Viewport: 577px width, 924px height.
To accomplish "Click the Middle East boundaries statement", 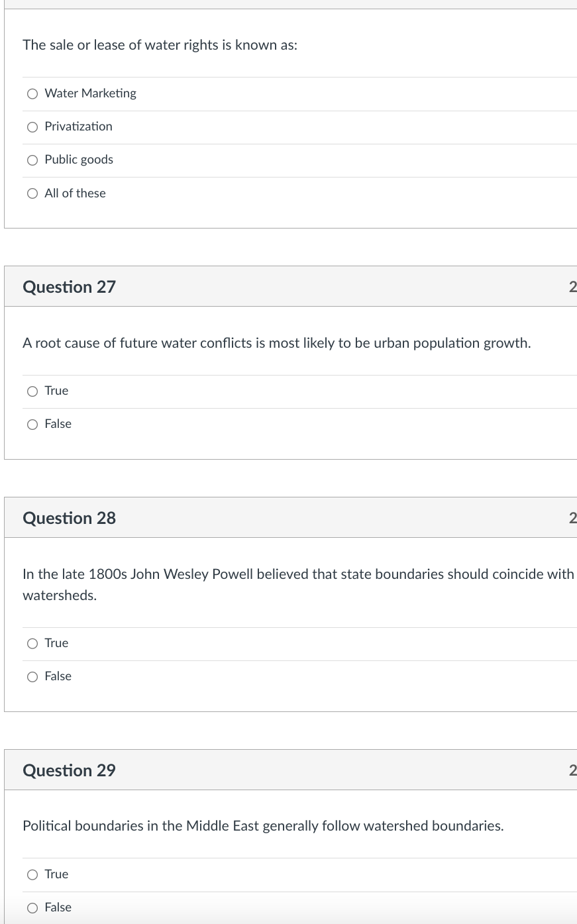I will coord(263,826).
